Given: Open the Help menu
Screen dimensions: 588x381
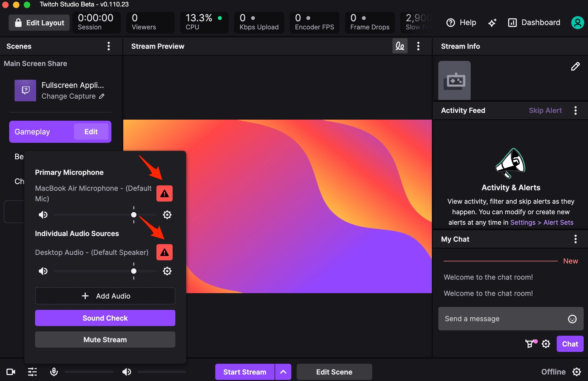Looking at the screenshot, I should tap(461, 23).
